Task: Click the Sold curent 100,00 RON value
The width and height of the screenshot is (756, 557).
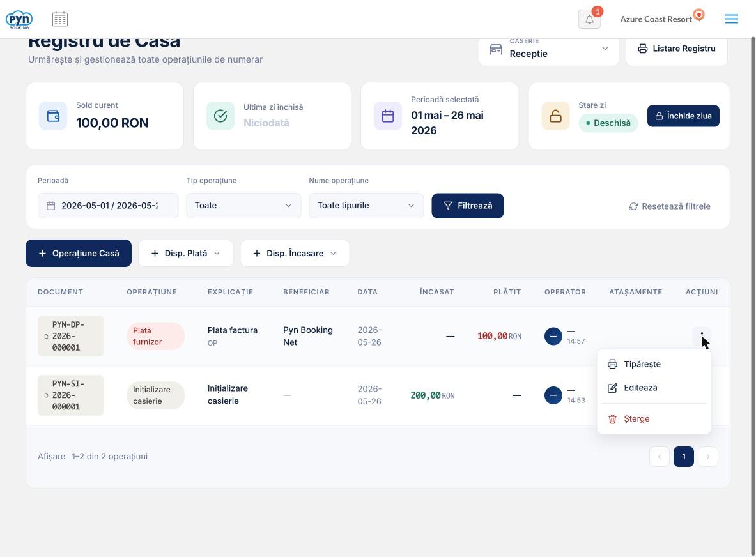Action: click(x=112, y=123)
